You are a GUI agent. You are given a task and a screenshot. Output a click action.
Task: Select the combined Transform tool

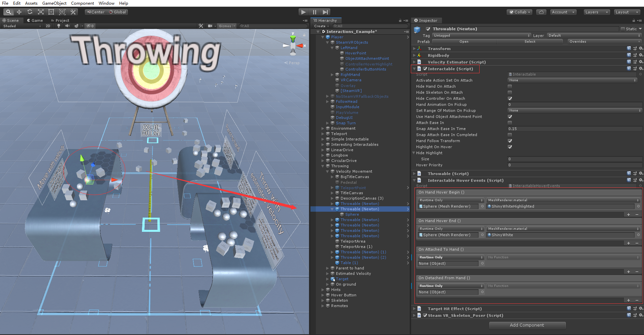click(x=62, y=12)
